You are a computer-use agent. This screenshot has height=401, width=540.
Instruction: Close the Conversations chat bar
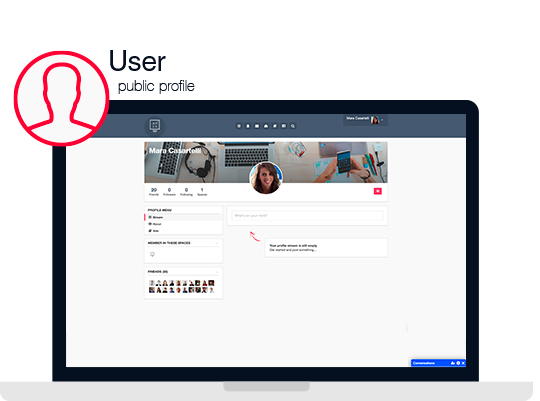tap(463, 363)
